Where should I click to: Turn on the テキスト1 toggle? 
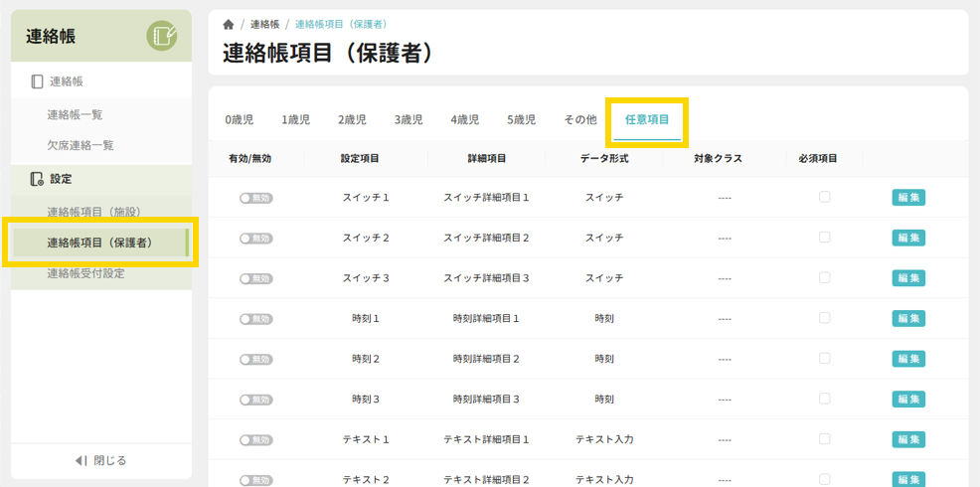click(x=255, y=440)
